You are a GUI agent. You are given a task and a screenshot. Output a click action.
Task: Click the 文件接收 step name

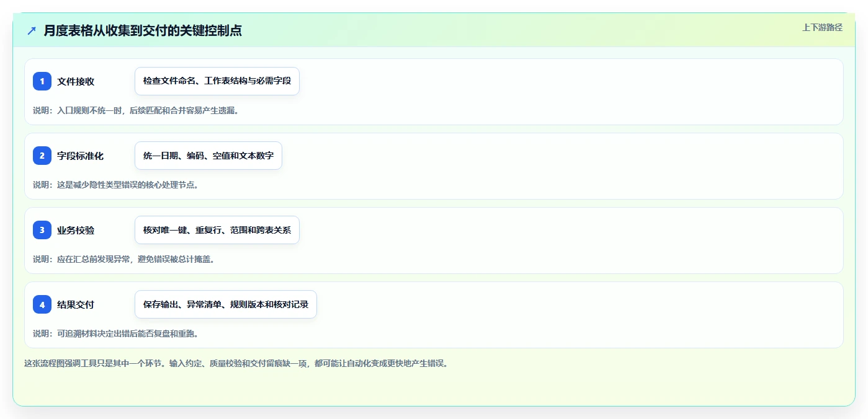pyautogui.click(x=76, y=81)
